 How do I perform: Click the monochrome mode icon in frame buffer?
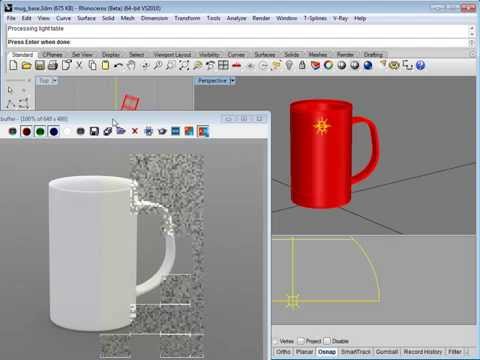pyautogui.click(x=80, y=131)
